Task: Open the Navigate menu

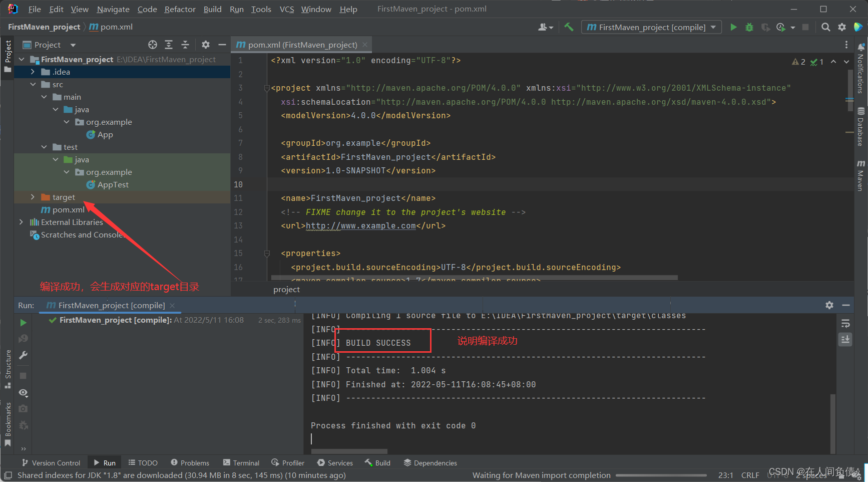Action: tap(113, 9)
